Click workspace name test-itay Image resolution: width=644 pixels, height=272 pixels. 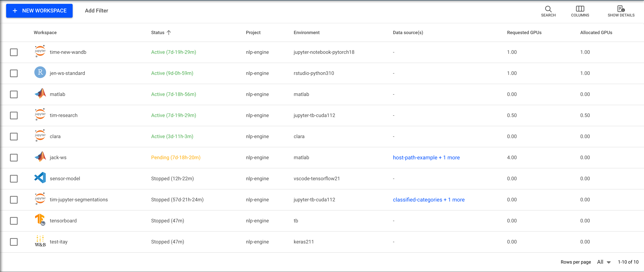pos(58,242)
